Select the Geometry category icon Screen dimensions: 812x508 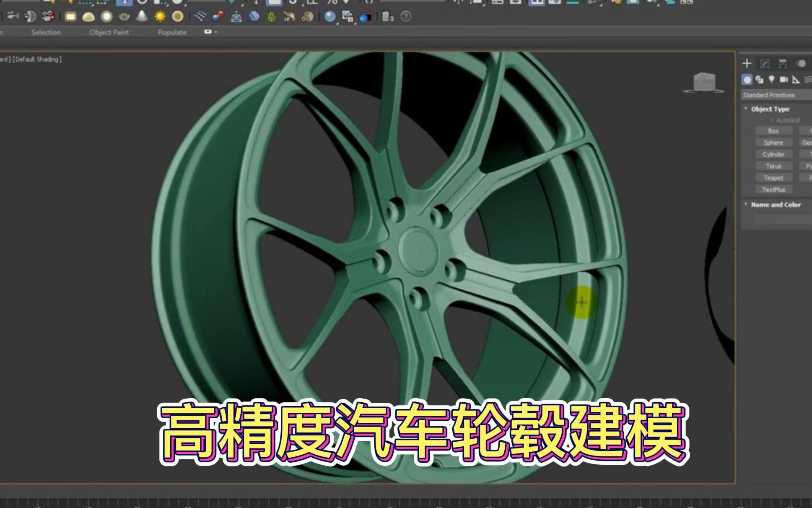pyautogui.click(x=748, y=80)
